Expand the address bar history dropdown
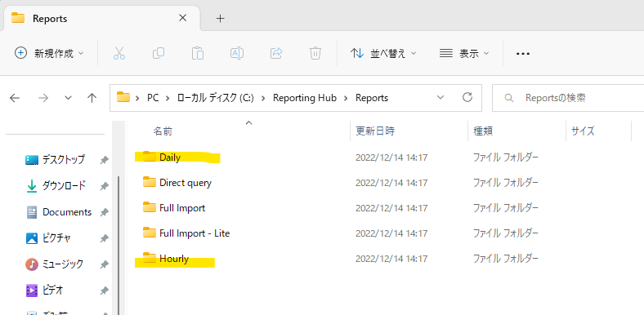The height and width of the screenshot is (315, 644). click(x=441, y=98)
